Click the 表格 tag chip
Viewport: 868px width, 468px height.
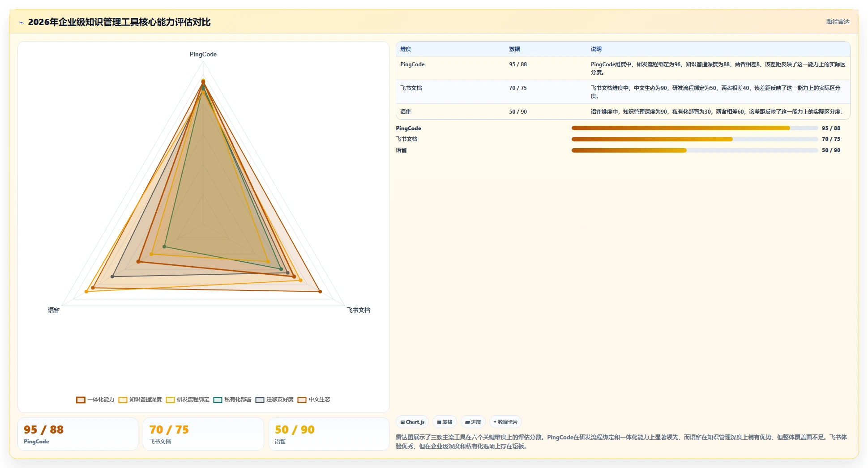coord(445,422)
